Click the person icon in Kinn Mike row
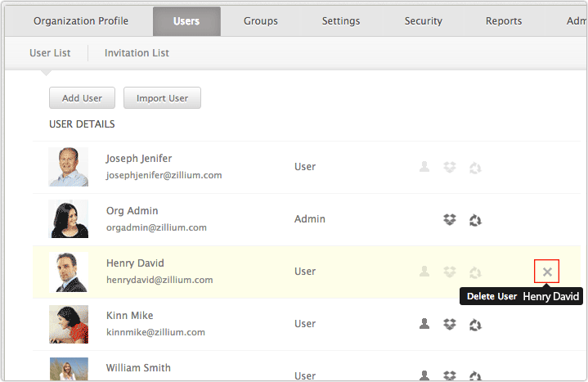The image size is (588, 382). (424, 323)
